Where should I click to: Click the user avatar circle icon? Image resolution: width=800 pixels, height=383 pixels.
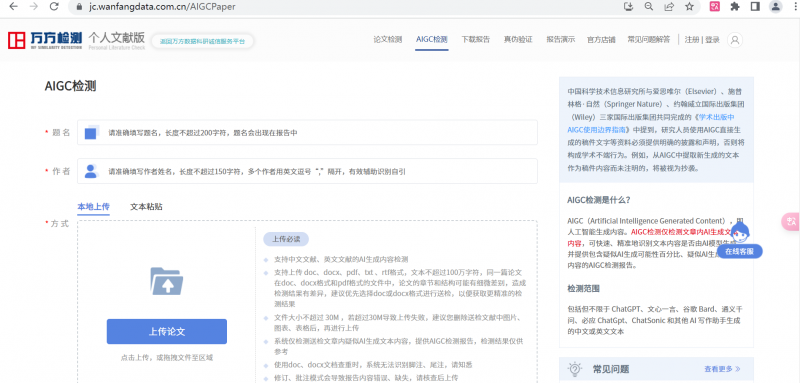(735, 40)
